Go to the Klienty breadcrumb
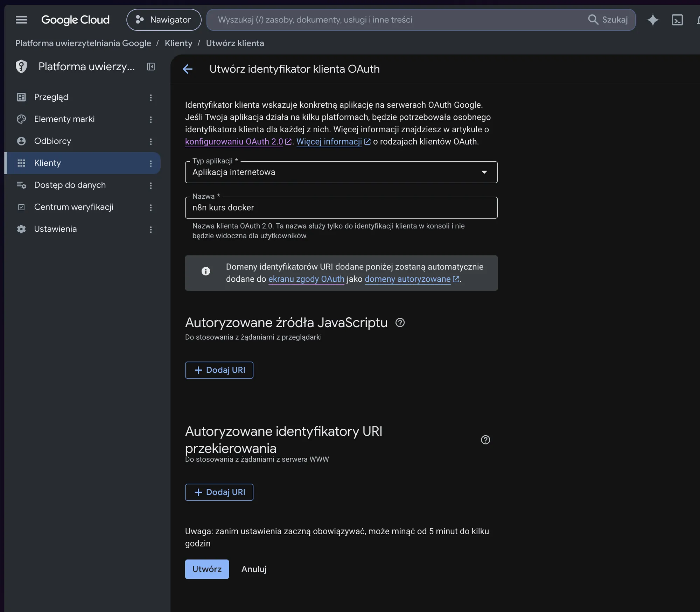The width and height of the screenshot is (700, 612). [178, 43]
